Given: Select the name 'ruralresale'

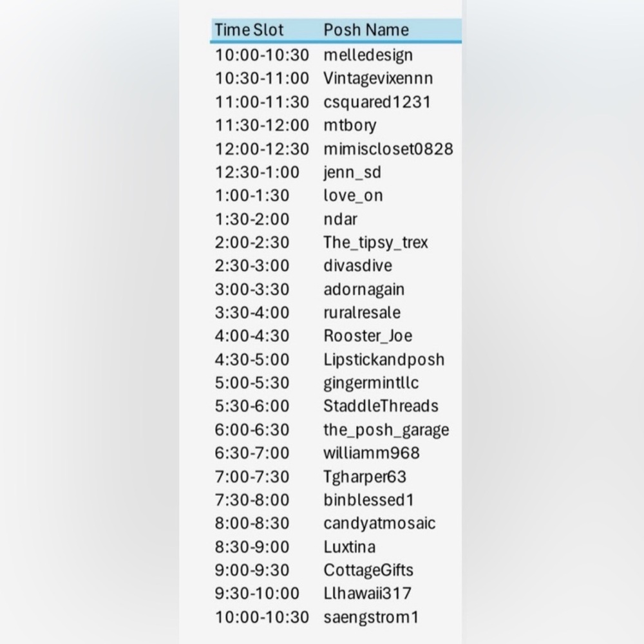Looking at the screenshot, I should 362,312.
